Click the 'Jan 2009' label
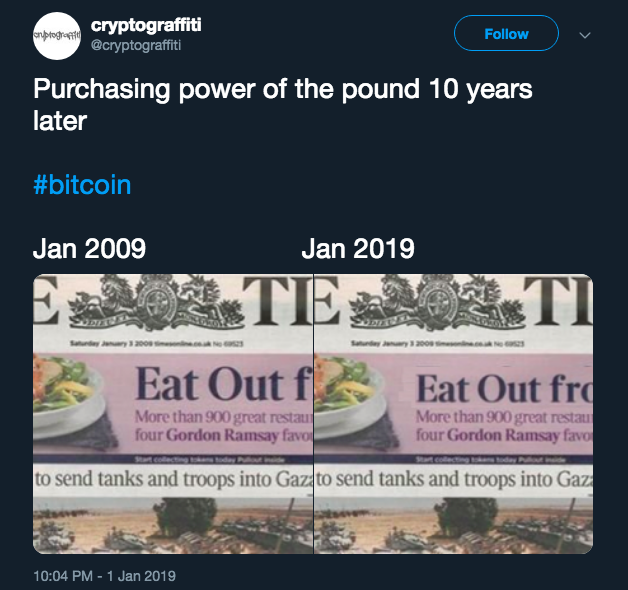628x590 pixels. click(x=89, y=248)
